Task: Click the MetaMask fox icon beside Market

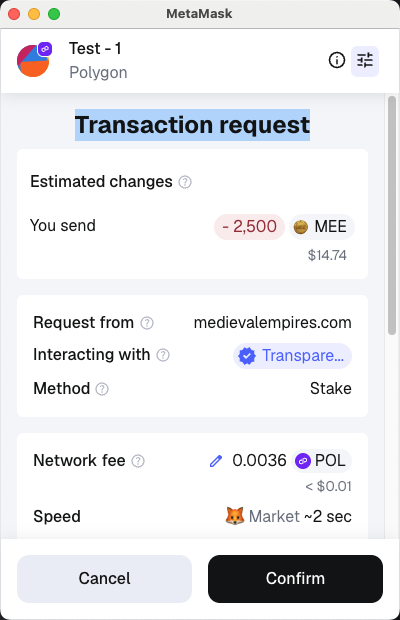Action: pos(235,516)
